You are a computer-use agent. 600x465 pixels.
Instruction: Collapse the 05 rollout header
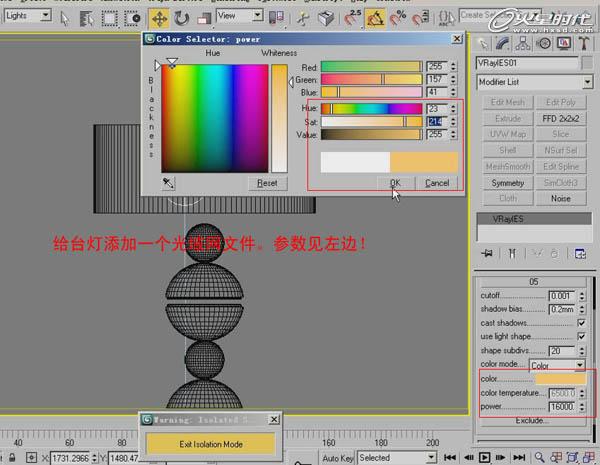pyautogui.click(x=533, y=282)
